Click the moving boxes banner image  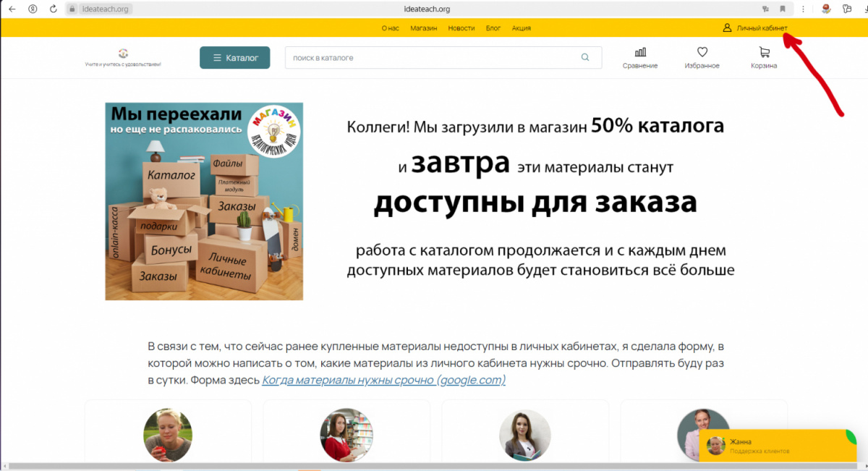pos(204,201)
